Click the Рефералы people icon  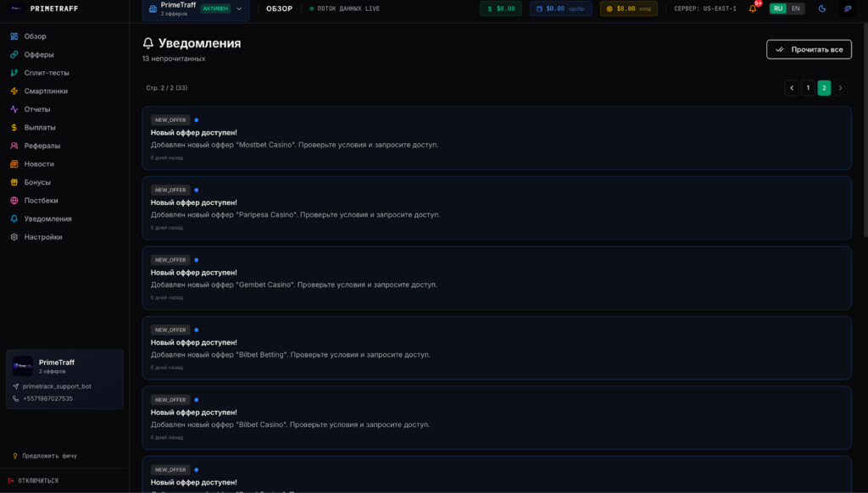pyautogui.click(x=14, y=146)
